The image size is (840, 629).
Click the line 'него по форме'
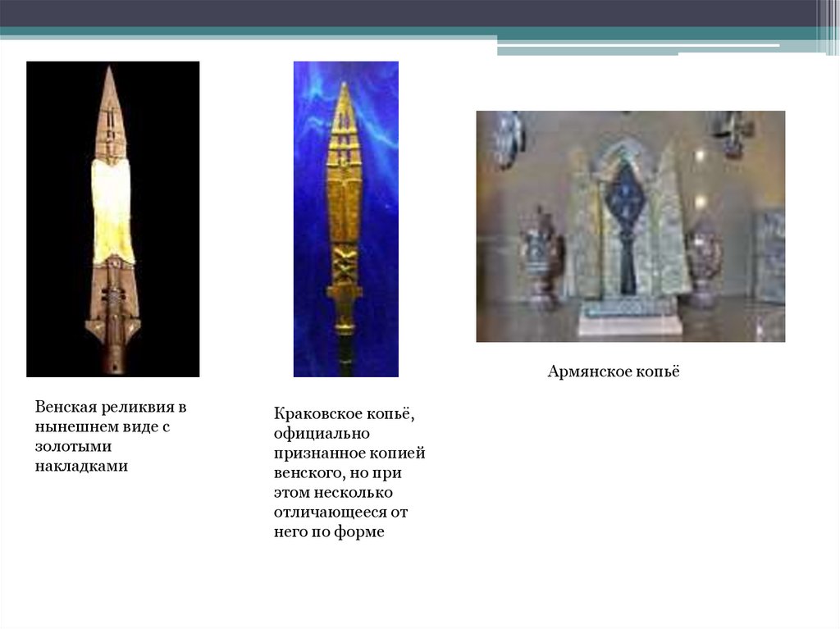329,532
